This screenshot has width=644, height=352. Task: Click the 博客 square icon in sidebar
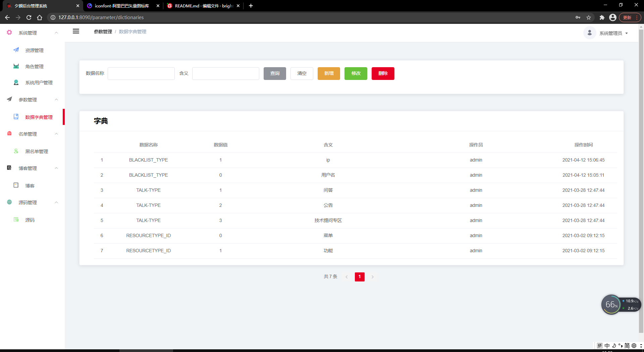tap(16, 185)
